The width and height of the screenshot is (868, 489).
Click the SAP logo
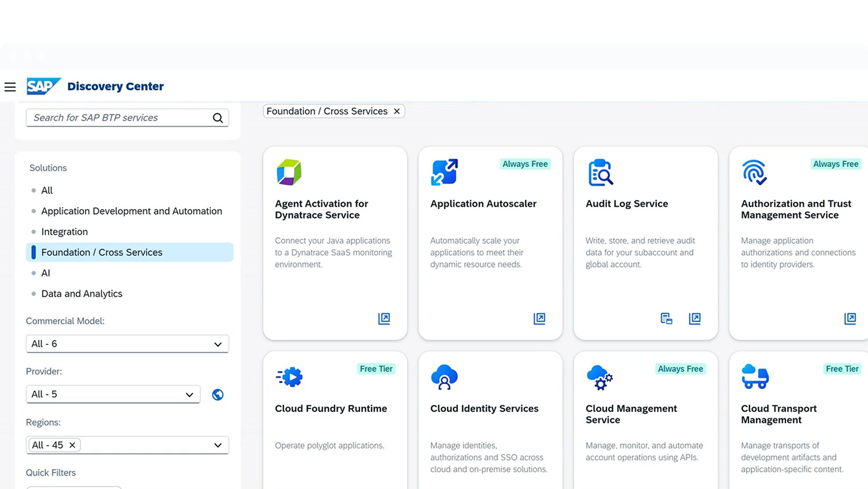click(x=44, y=86)
